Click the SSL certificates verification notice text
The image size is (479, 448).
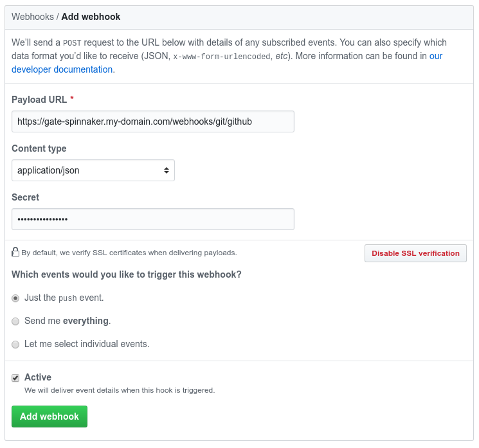tap(129, 253)
